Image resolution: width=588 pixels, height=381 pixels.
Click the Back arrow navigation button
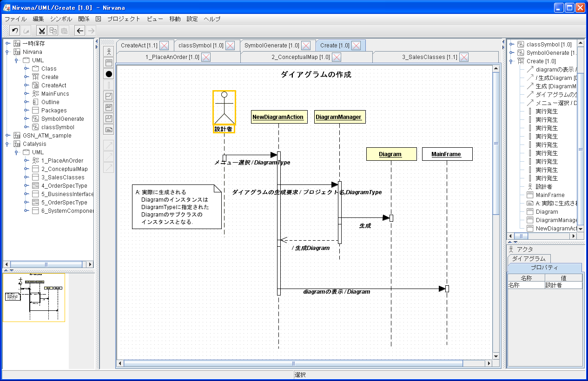pyautogui.click(x=80, y=31)
